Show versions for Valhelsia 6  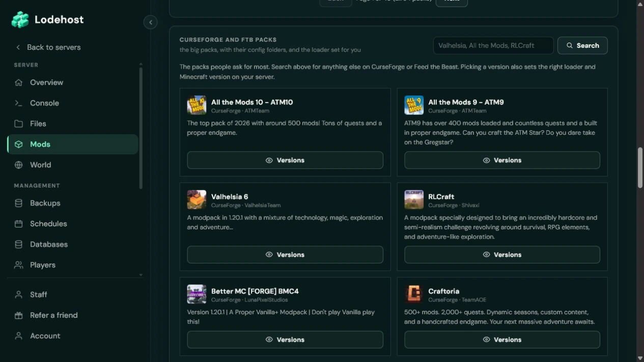[285, 255]
